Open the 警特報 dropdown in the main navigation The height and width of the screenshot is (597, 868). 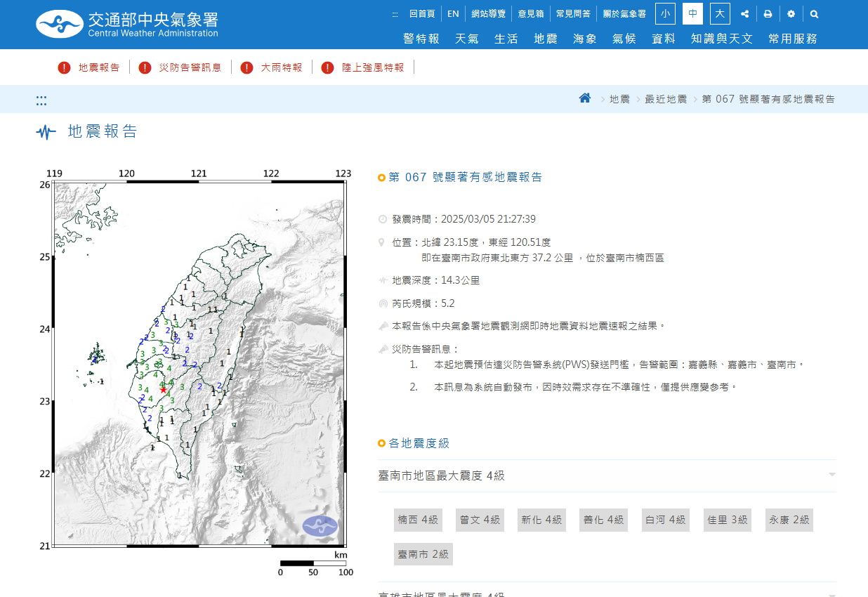tap(421, 39)
